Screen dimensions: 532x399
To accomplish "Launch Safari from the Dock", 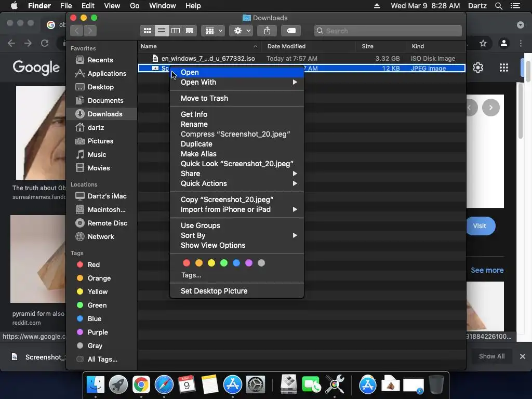I will [164, 385].
